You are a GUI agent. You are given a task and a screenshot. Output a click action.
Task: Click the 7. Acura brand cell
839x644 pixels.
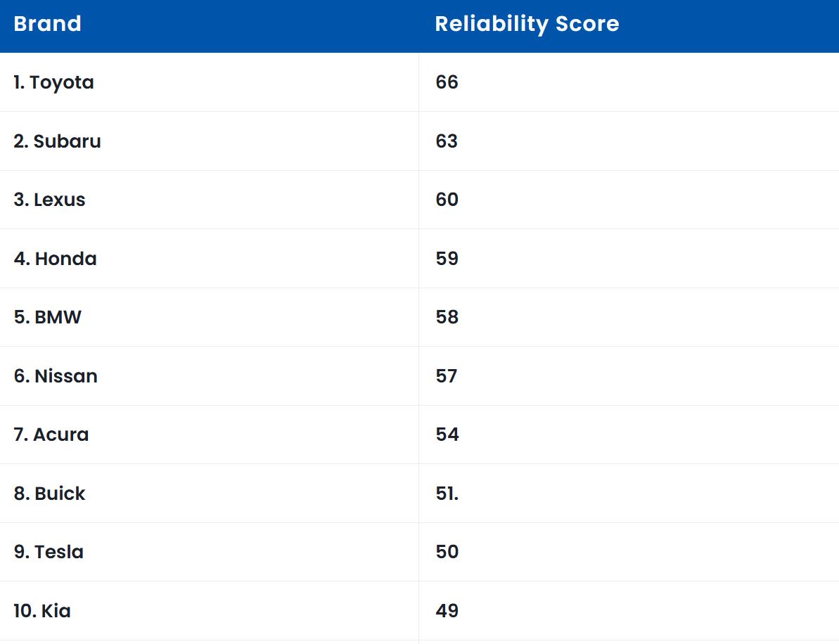[x=51, y=434]
